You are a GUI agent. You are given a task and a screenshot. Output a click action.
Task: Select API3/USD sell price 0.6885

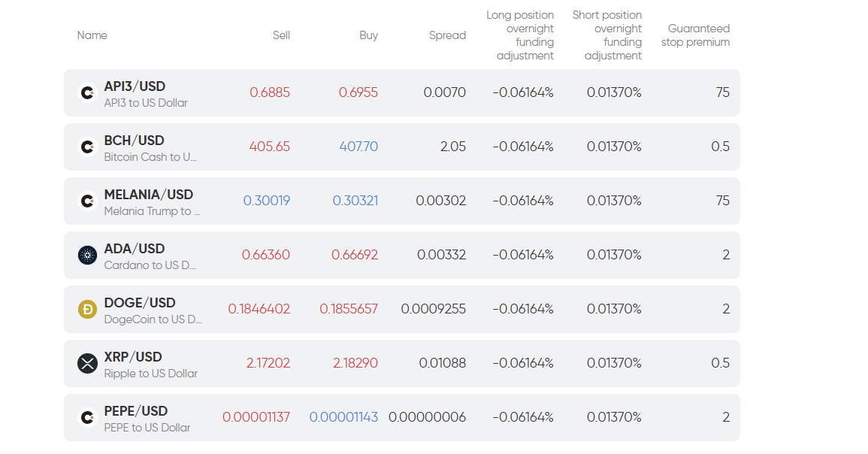270,92
